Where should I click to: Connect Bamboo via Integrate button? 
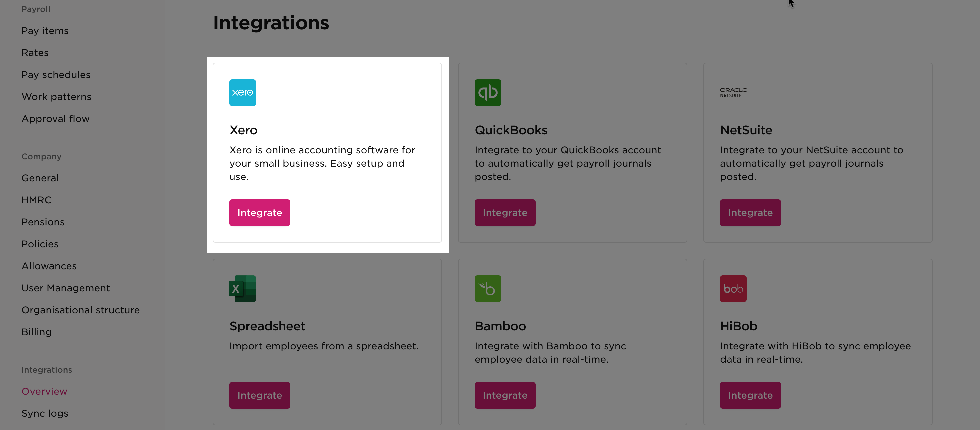(505, 395)
